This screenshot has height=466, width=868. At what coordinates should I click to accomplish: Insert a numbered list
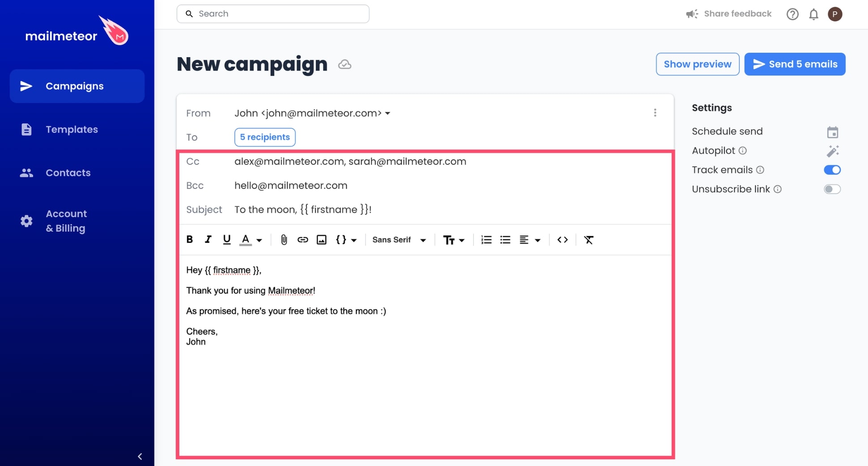click(486, 240)
